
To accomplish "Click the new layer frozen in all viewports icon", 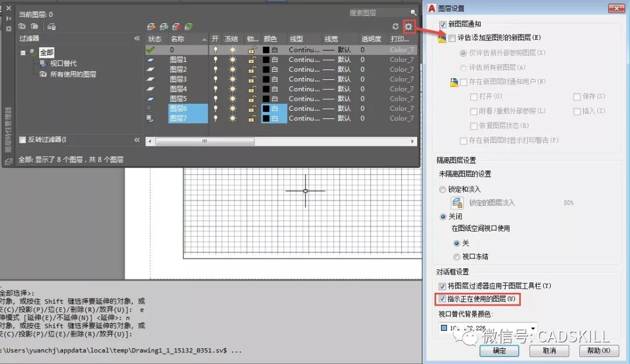I will (x=164, y=26).
